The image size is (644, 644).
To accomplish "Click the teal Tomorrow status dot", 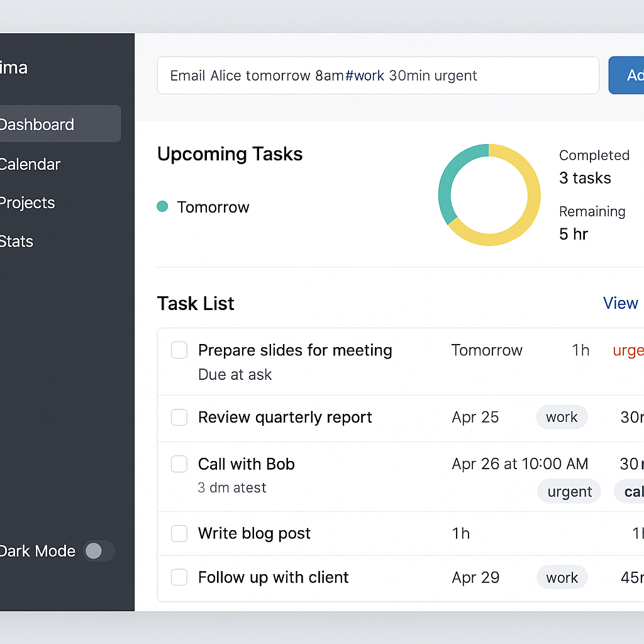I will (x=162, y=206).
